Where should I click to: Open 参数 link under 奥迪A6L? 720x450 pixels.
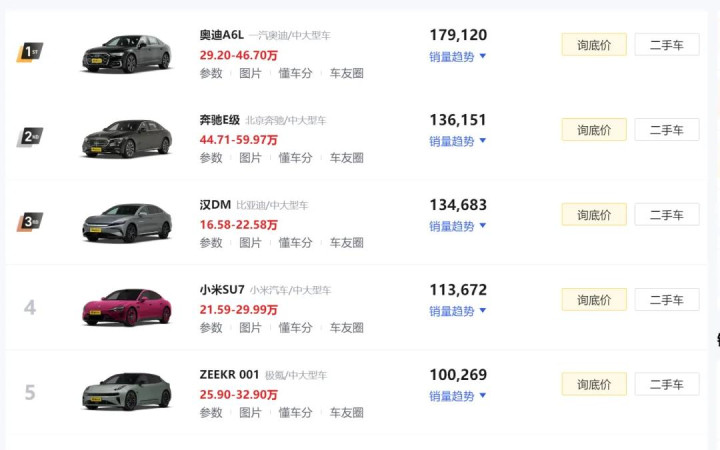(211, 73)
